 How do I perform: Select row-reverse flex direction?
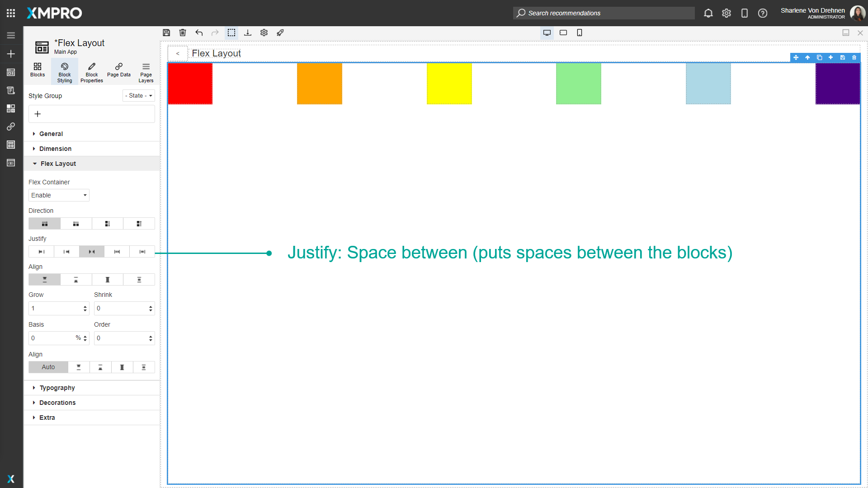click(x=75, y=223)
